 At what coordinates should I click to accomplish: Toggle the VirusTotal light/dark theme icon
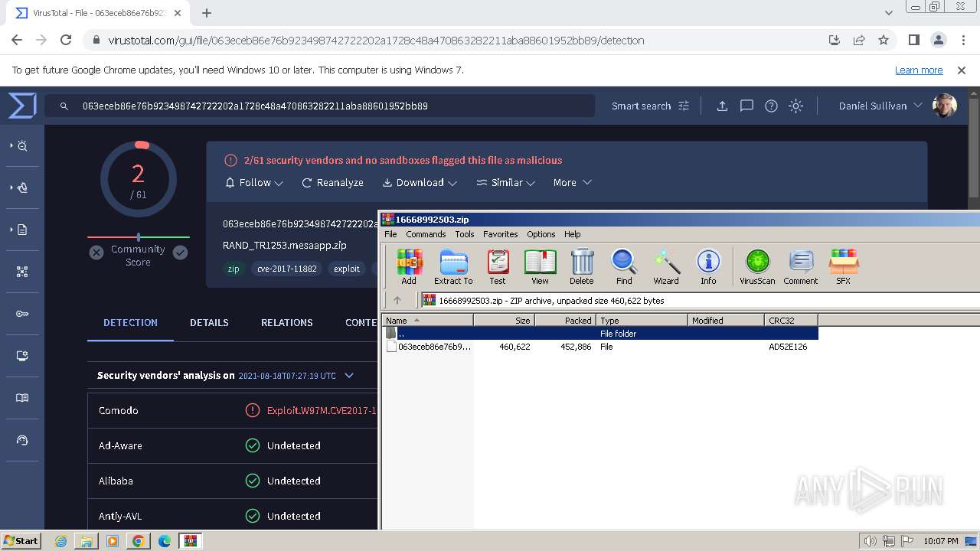(795, 106)
